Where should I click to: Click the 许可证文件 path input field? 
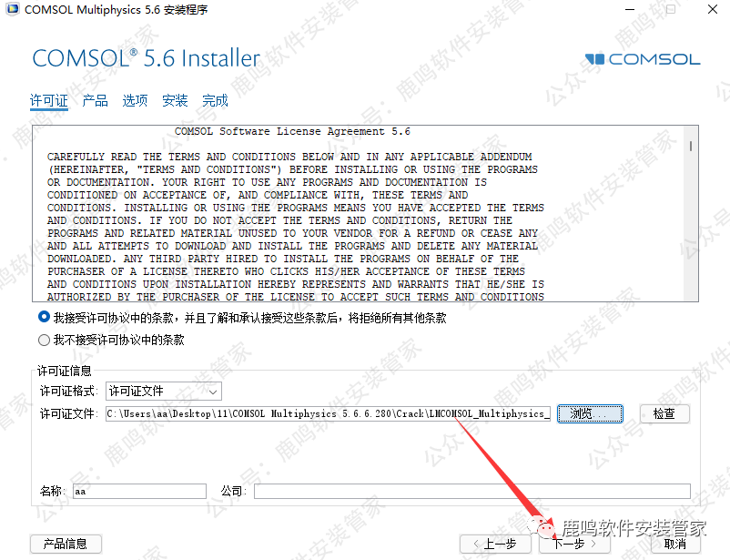point(329,413)
